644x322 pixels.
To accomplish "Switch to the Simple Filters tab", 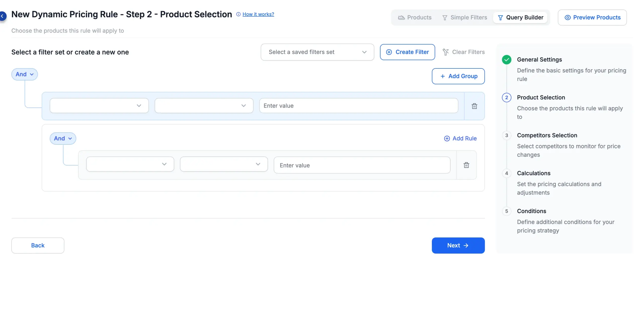I will (x=464, y=18).
